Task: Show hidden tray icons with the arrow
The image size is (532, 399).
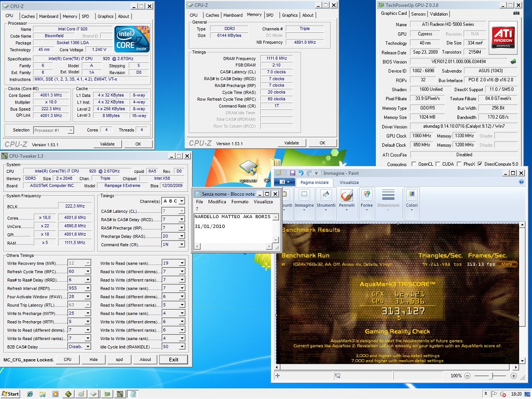Action: pos(486,394)
